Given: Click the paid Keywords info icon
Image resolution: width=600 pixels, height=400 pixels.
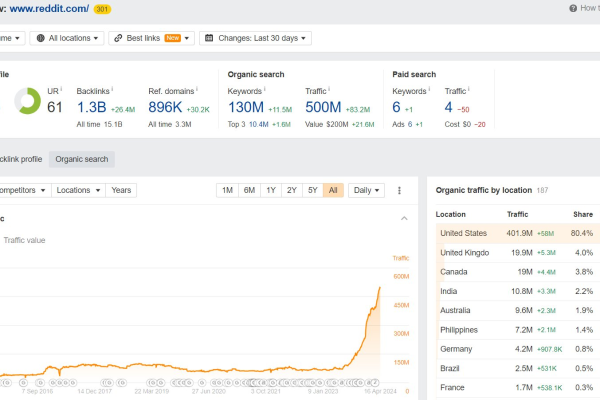Looking at the screenshot, I should [429, 89].
